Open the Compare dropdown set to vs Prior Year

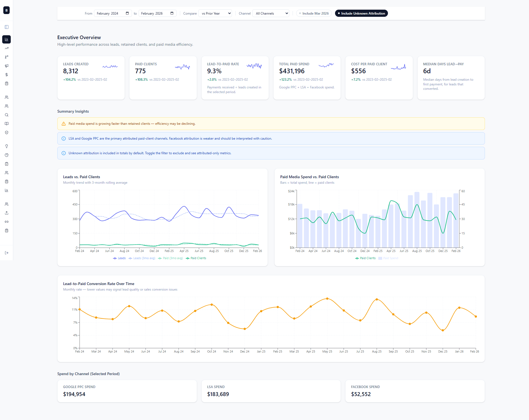(x=215, y=13)
